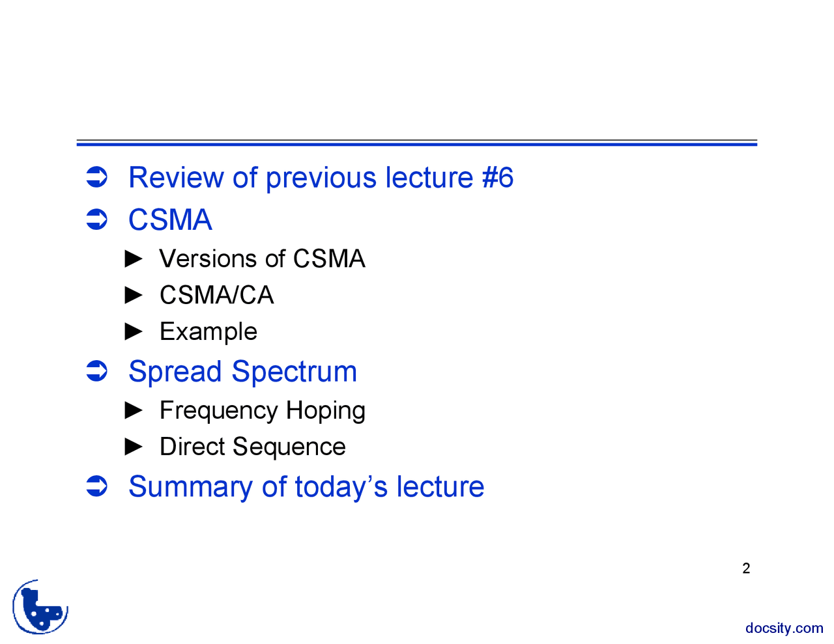This screenshot has height=644, width=834.
Task: Select the "Spread Spectrum" heading
Action: 242,372
